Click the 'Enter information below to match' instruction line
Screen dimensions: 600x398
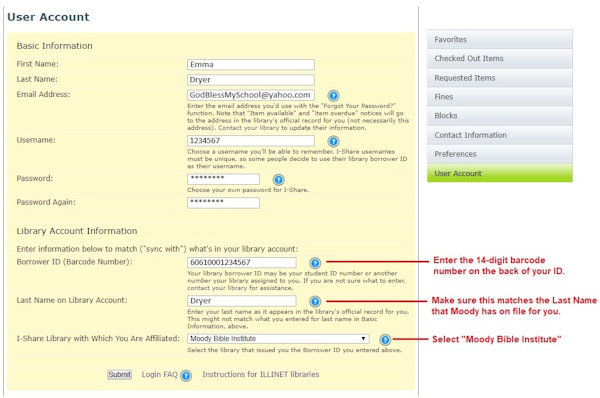157,249
